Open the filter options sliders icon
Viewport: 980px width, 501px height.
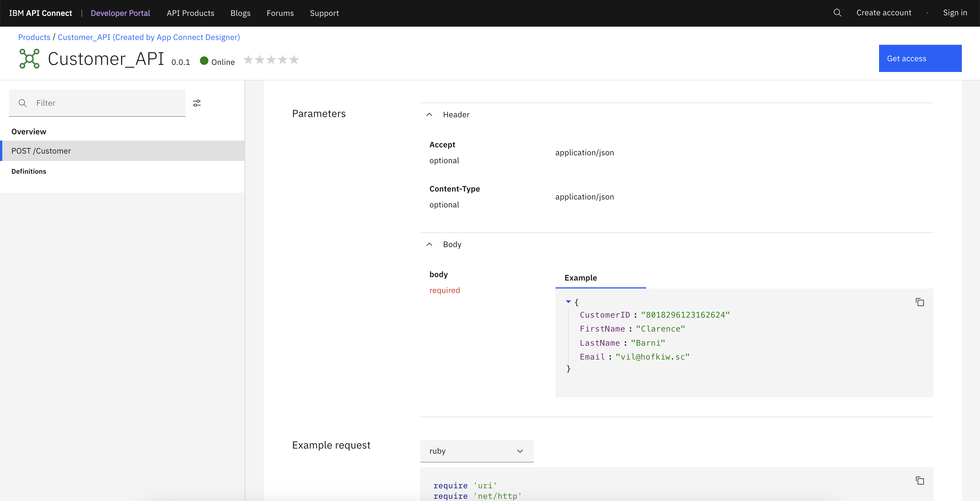pos(197,103)
